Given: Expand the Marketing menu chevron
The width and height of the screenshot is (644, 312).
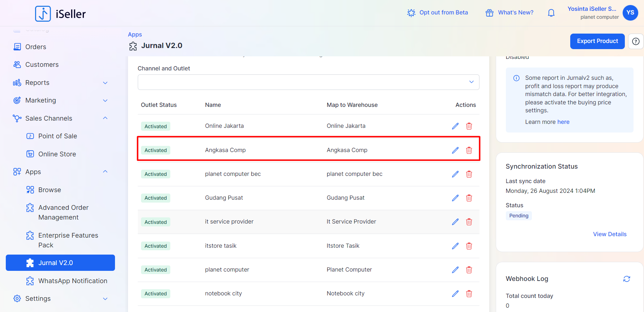Looking at the screenshot, I should coord(105,100).
